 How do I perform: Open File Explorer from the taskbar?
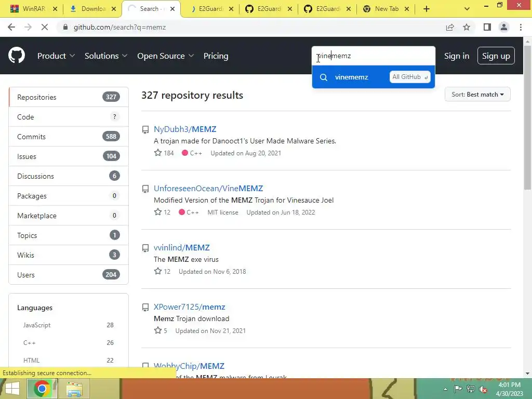pos(74,389)
